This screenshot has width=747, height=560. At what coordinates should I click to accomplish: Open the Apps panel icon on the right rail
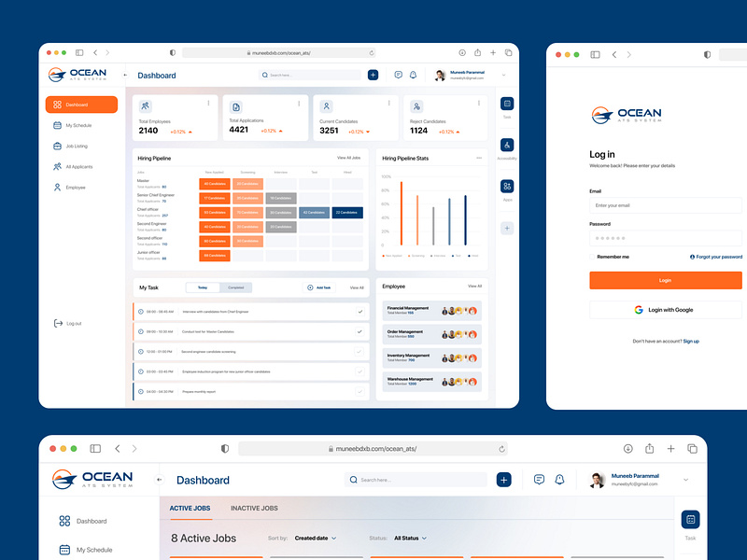point(507,185)
